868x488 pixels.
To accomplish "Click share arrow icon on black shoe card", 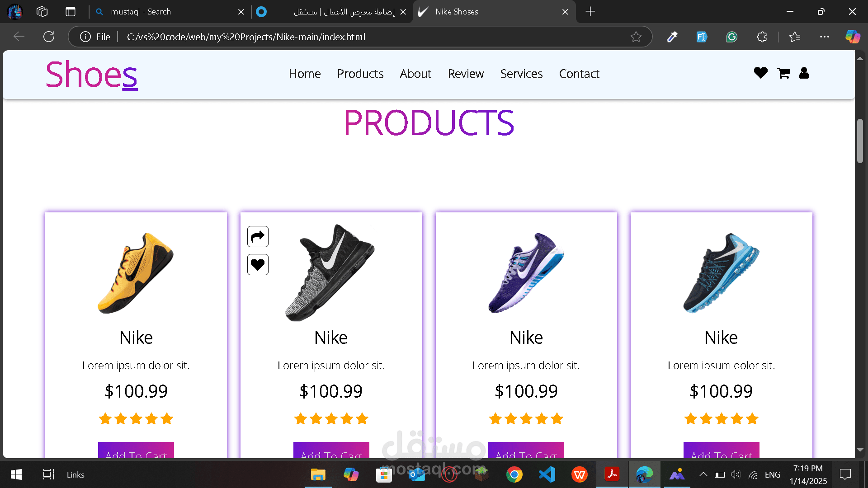I will [258, 236].
